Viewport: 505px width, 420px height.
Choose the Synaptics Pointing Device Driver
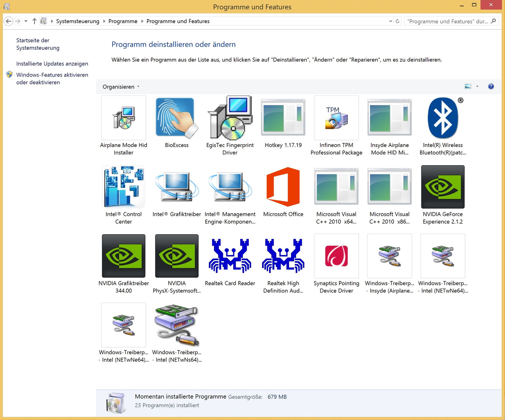336,264
